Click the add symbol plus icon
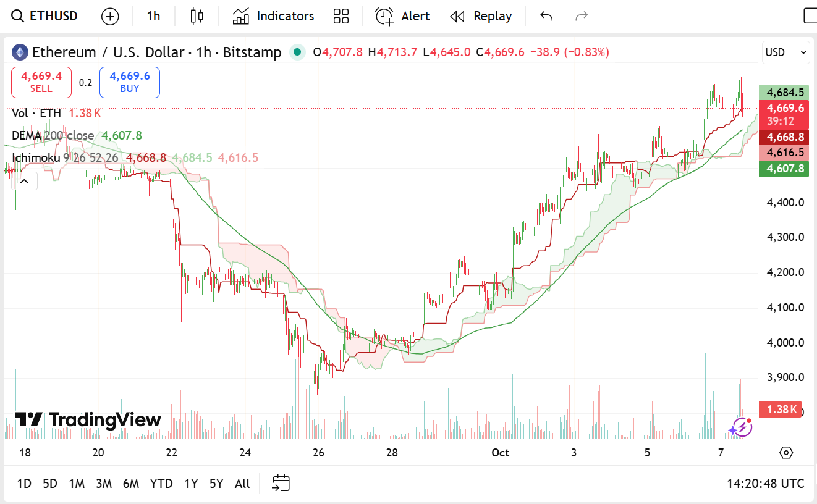The width and height of the screenshot is (817, 504). tap(110, 16)
